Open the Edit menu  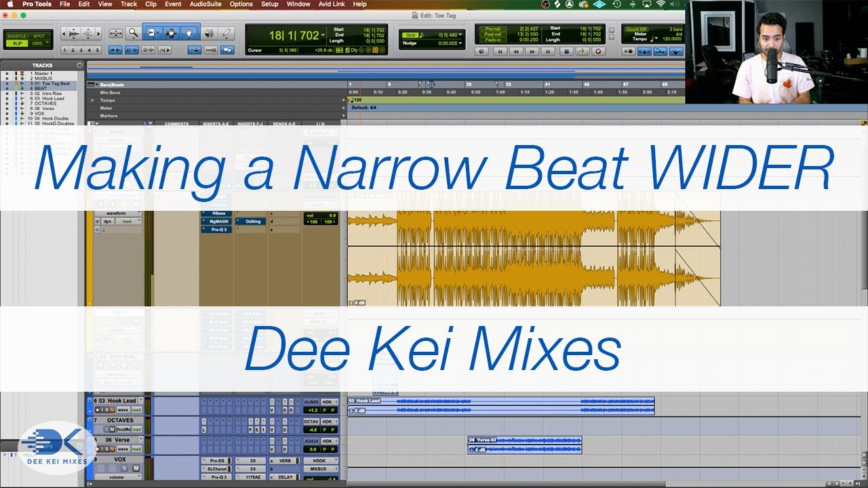(x=84, y=4)
